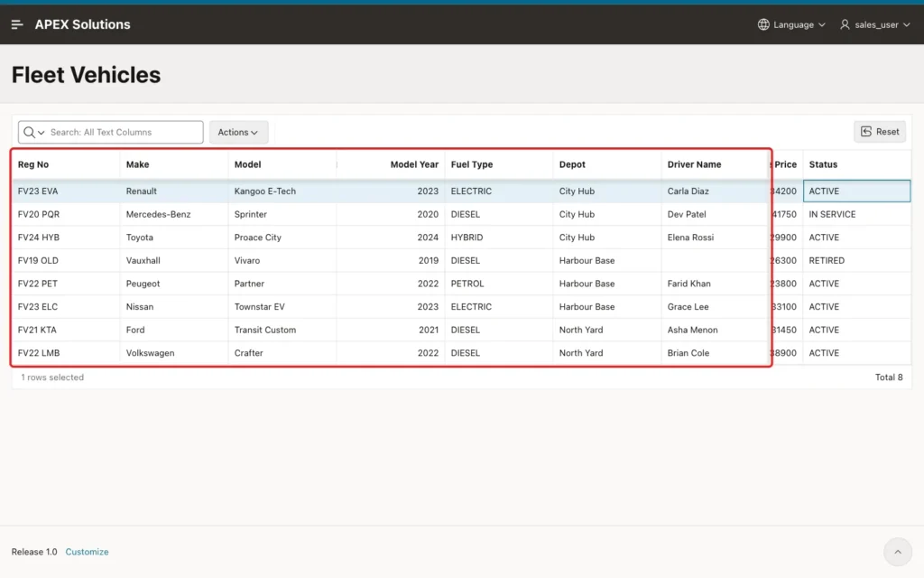Screen dimensions: 924x578
Task: Click the Dev Patel driver cell
Action: (x=715, y=214)
